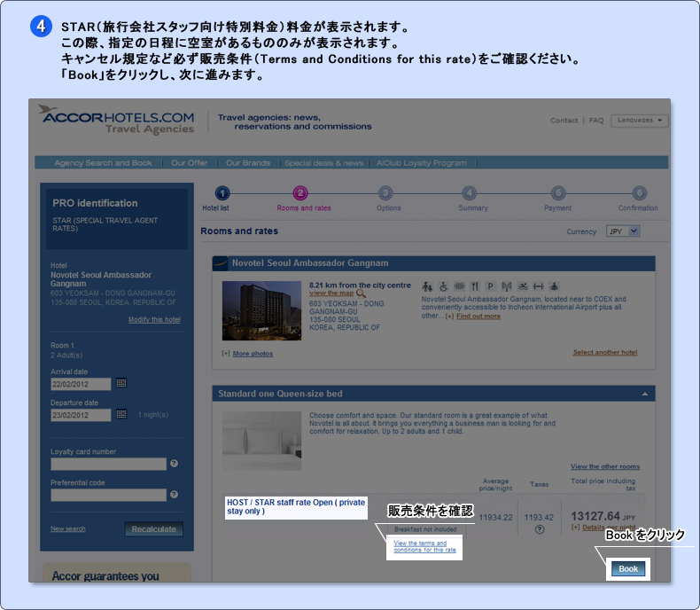The height and width of the screenshot is (610, 700).
Task: Click the Preferential code input field
Action: pyautogui.click(x=108, y=495)
